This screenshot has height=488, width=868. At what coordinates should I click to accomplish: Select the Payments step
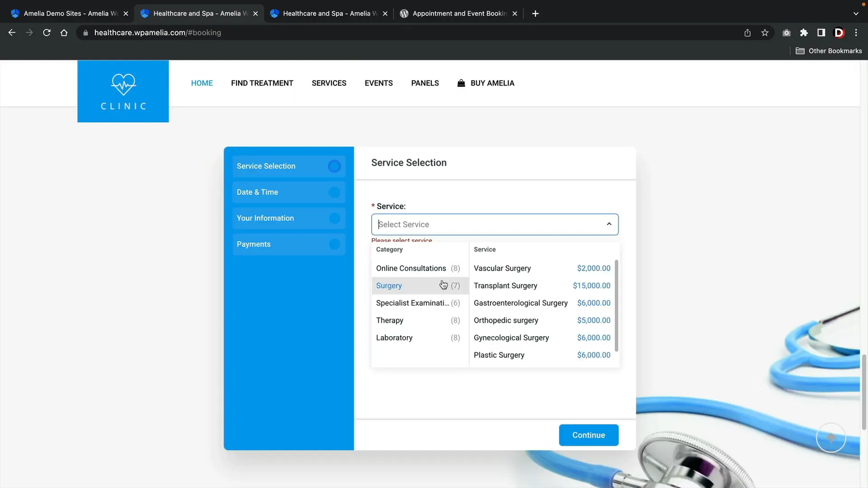coord(289,244)
